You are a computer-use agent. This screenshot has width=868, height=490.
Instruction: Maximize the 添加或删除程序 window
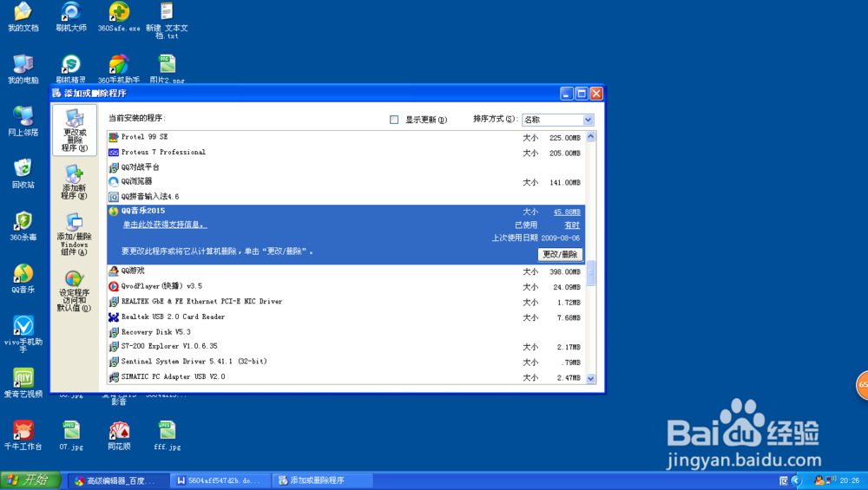[x=582, y=94]
